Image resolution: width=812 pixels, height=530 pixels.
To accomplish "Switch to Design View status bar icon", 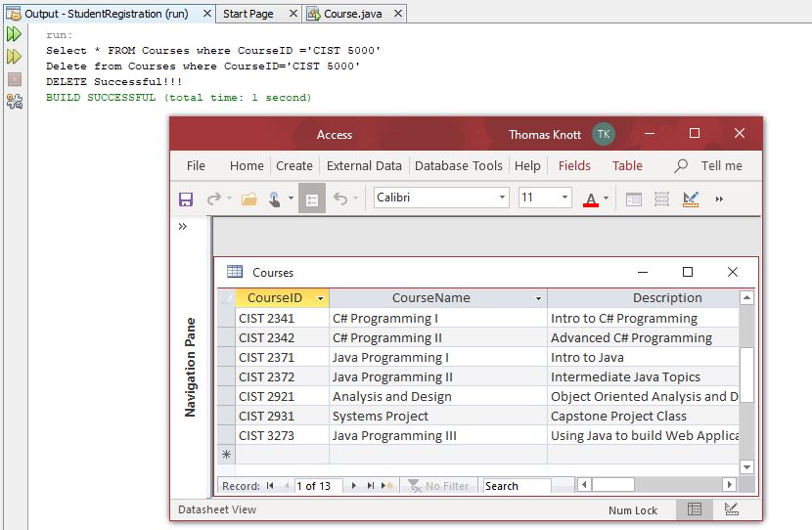I will (731, 509).
